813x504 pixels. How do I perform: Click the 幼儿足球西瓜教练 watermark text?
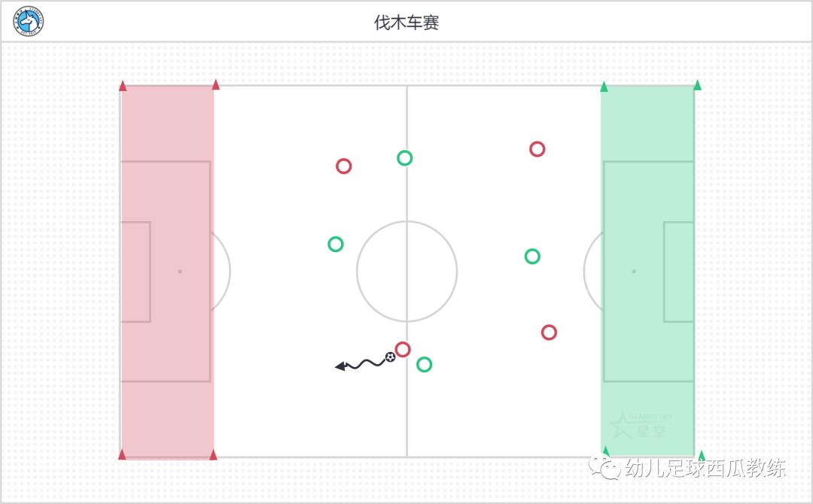(x=705, y=469)
